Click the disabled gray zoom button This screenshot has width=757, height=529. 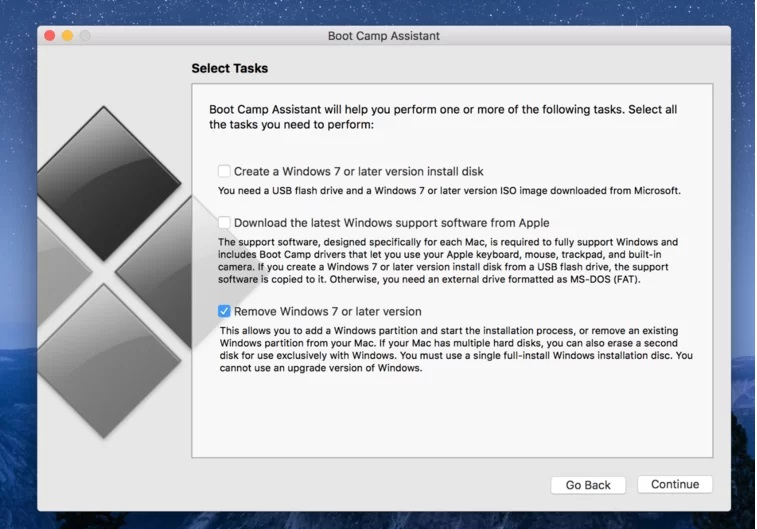tap(85, 36)
